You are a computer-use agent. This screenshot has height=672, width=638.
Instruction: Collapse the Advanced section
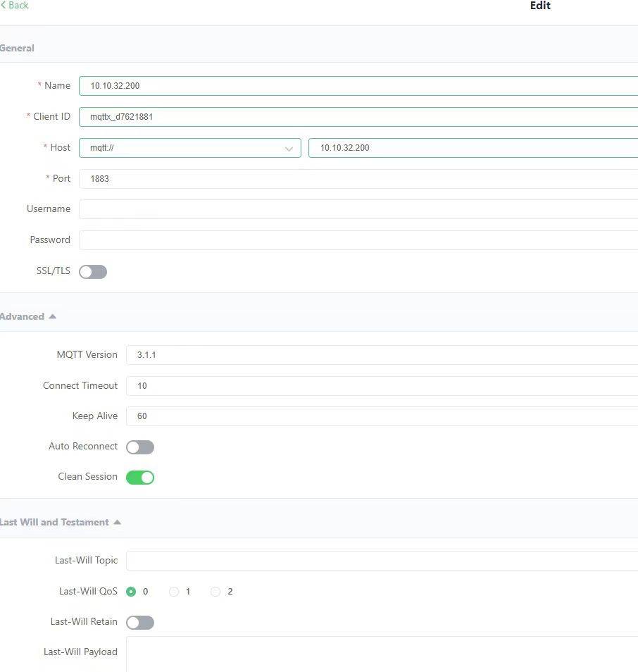(28, 317)
